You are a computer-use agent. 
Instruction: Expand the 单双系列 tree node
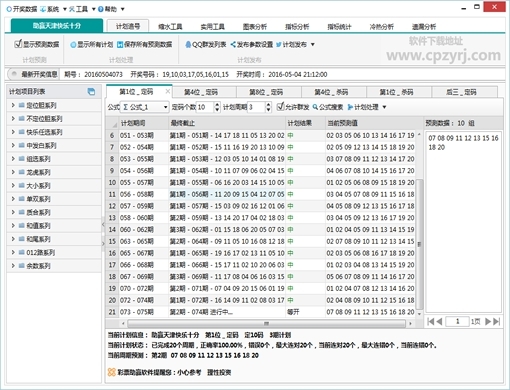[13, 199]
